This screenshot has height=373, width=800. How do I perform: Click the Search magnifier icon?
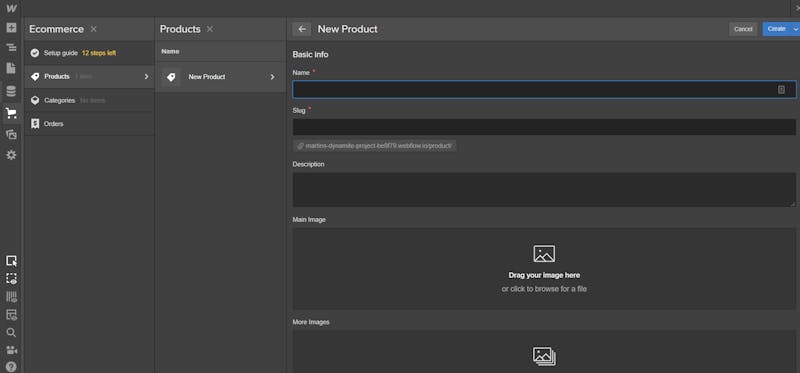[11, 333]
